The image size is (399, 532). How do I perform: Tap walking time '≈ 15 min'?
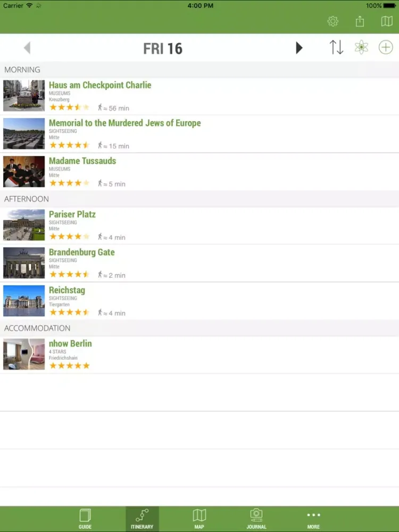click(114, 146)
